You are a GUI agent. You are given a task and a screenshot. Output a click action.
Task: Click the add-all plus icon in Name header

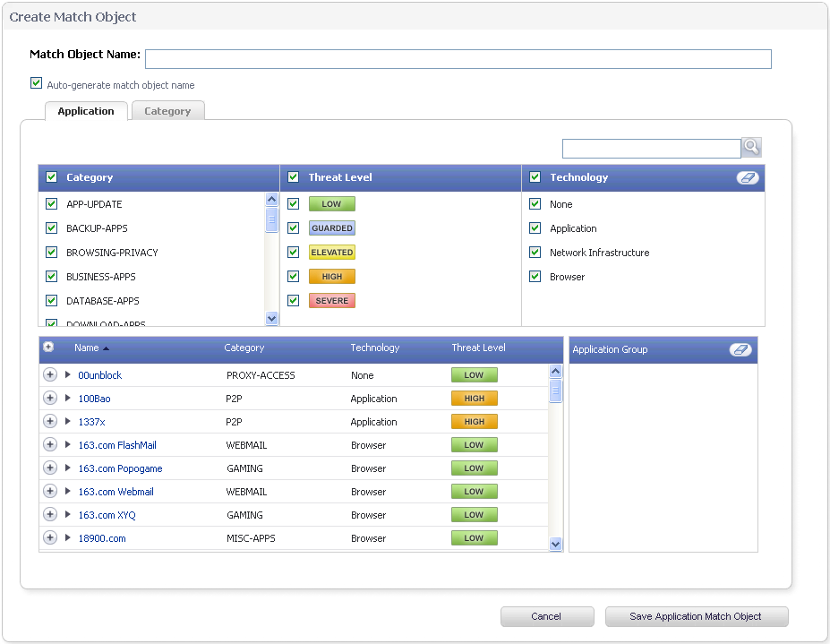tap(49, 348)
